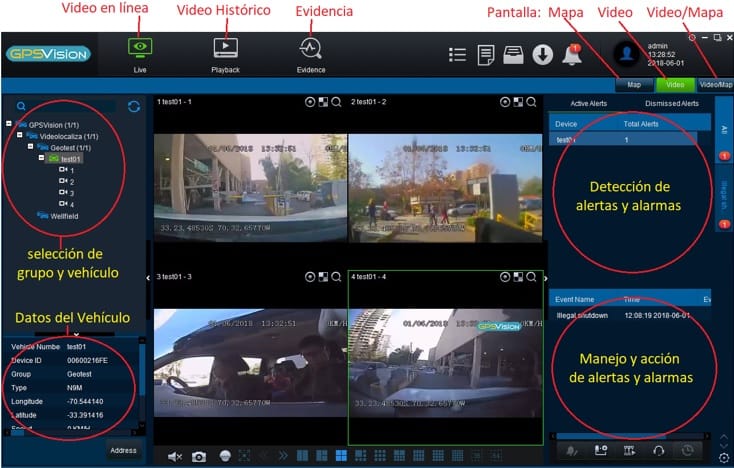
Task: Click the Total Alerts column header
Action: pyautogui.click(x=641, y=124)
